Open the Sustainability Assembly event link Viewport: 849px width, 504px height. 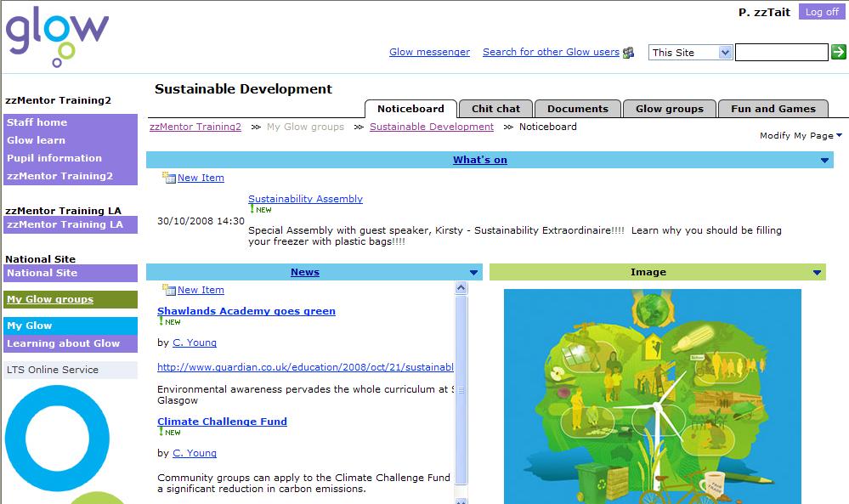point(305,199)
